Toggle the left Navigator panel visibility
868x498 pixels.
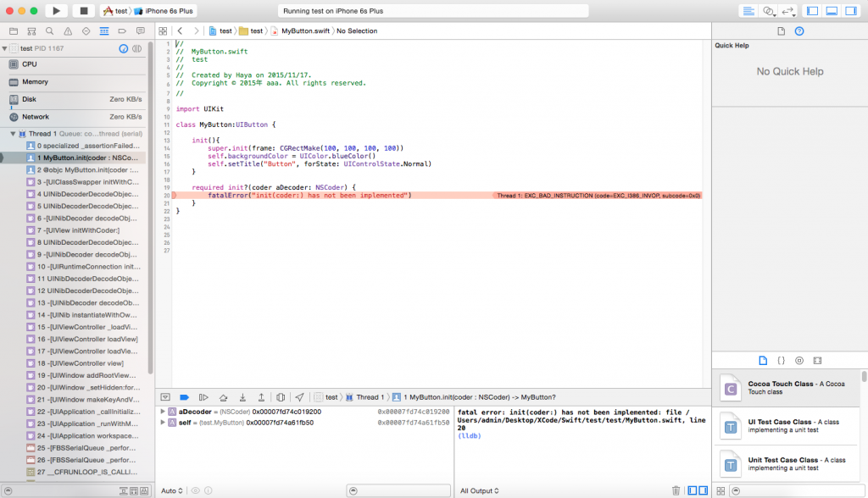pyautogui.click(x=812, y=11)
